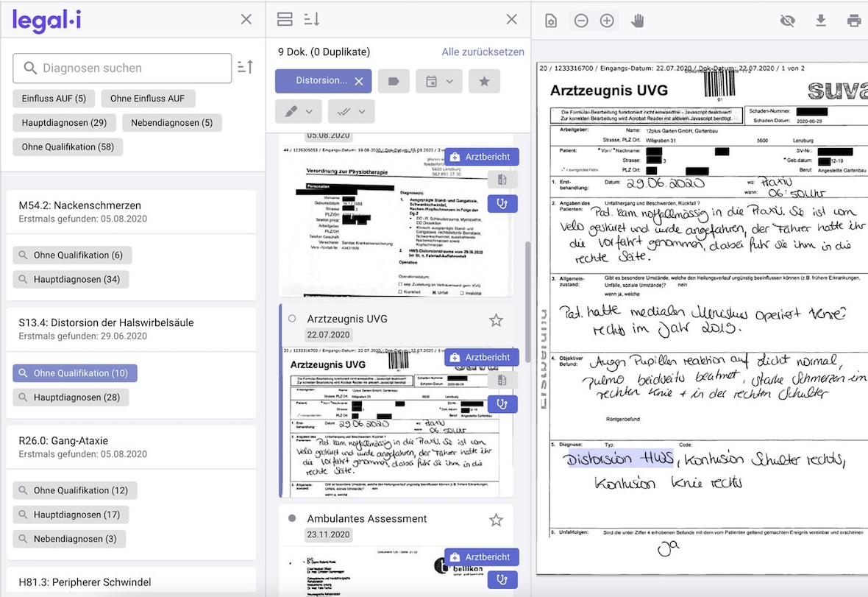Click Alle zurücksetzen link

[483, 52]
